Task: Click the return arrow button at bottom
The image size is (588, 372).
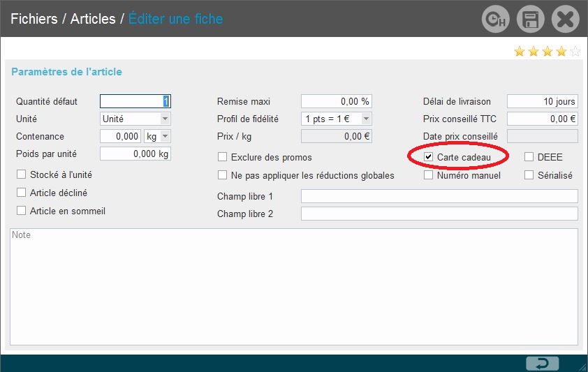Action: coord(542,364)
